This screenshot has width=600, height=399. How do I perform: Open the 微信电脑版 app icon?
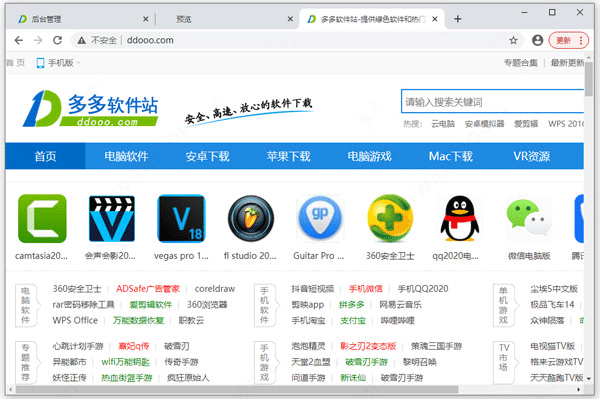529,217
